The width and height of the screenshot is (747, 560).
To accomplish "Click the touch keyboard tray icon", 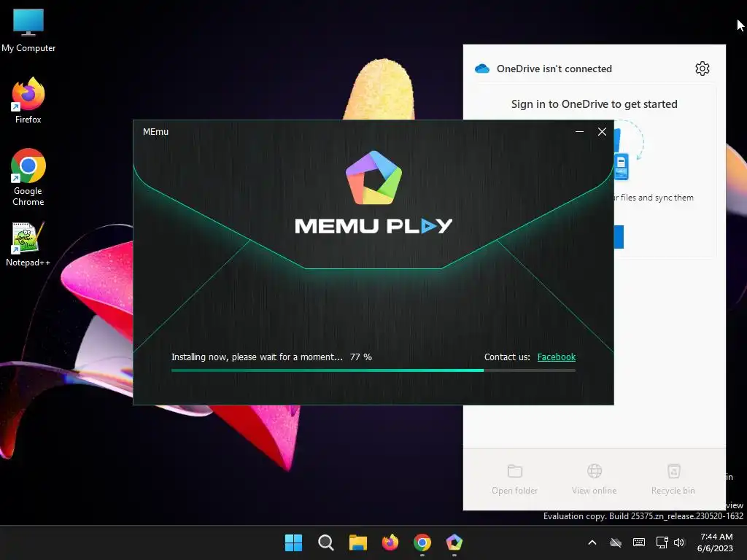I will [639, 542].
